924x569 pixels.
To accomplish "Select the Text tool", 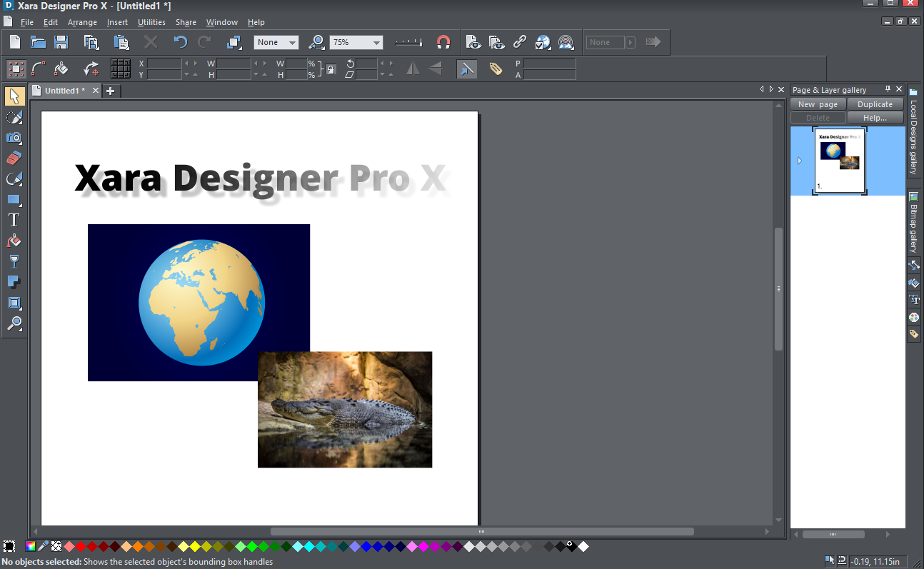I will (x=14, y=220).
